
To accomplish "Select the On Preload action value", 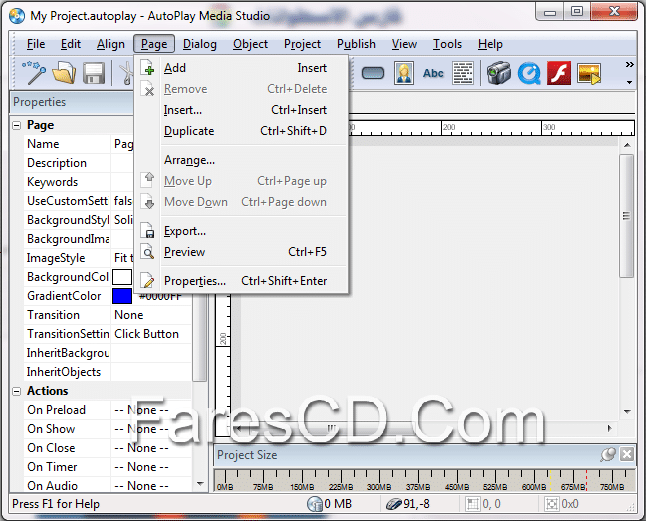I will tap(151, 410).
